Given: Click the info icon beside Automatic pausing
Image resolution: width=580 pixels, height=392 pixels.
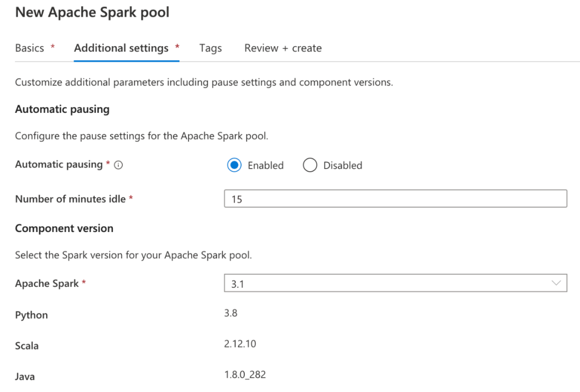Looking at the screenshot, I should point(119,165).
